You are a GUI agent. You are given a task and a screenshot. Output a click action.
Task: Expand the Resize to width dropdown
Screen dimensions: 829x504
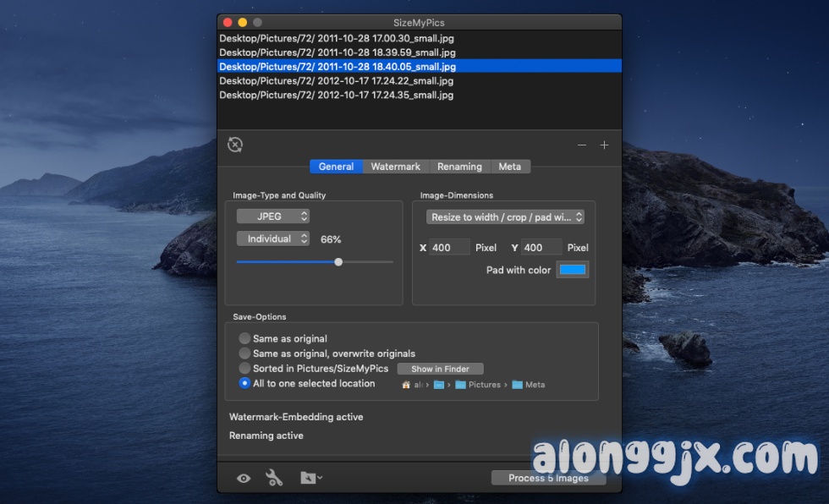click(x=505, y=216)
